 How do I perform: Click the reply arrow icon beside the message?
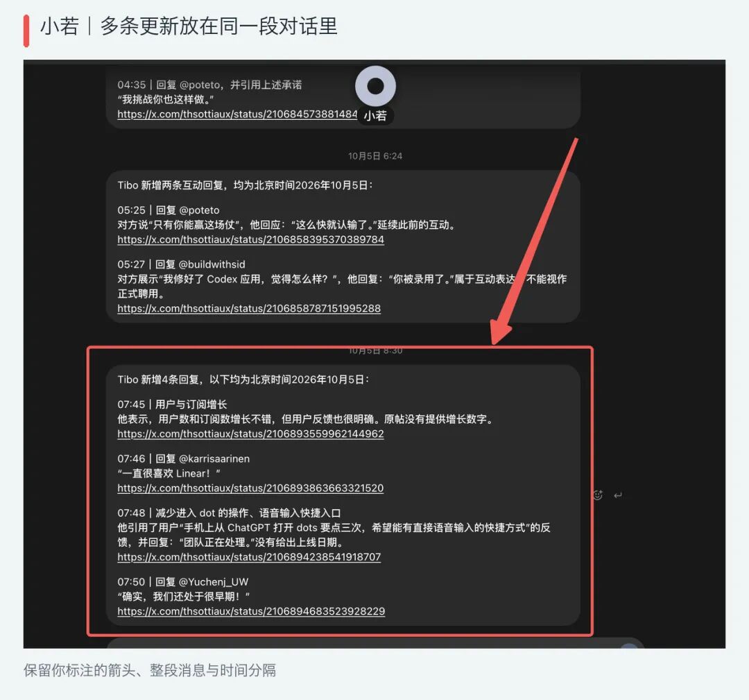(x=618, y=495)
